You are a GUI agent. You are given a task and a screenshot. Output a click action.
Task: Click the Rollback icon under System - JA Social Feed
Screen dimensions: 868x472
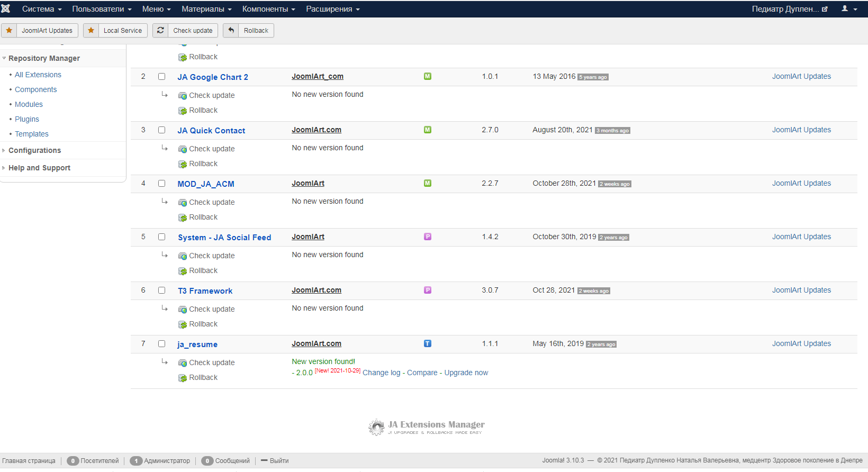pos(183,271)
